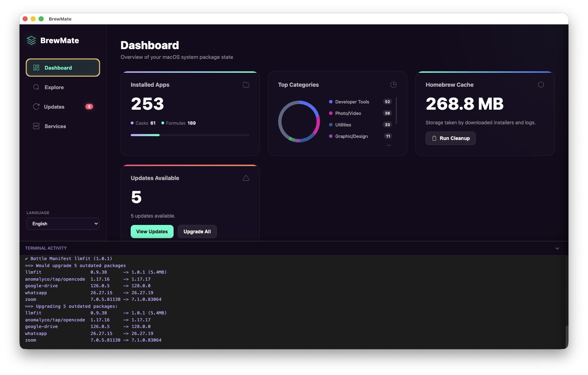The height and width of the screenshot is (375, 588).
Task: Click the 'Bottle Manifest llmfit (1.0.1)' line
Action: pos(69,259)
